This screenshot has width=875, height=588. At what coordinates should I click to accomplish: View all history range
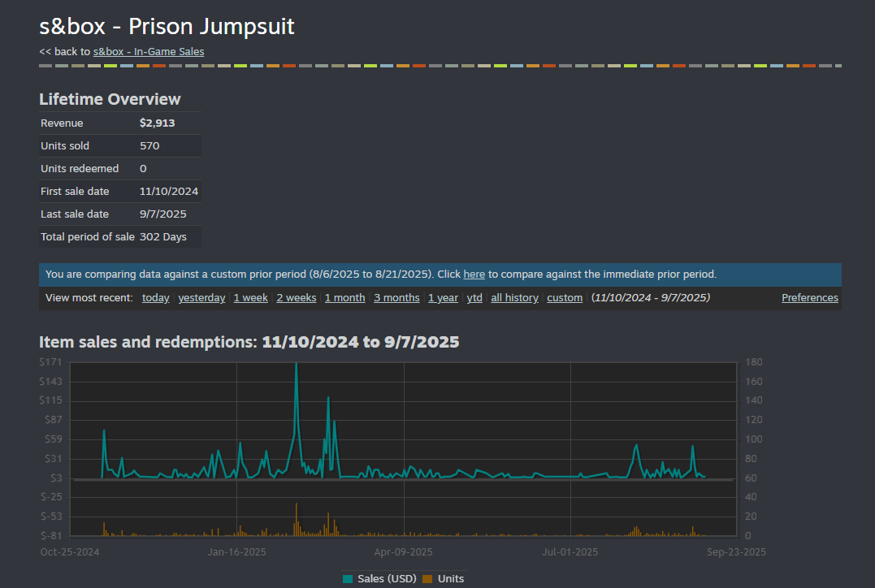(x=514, y=298)
